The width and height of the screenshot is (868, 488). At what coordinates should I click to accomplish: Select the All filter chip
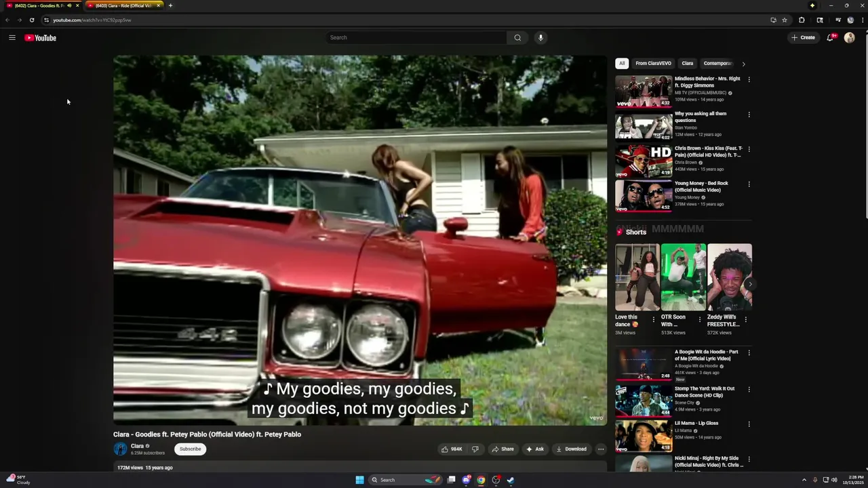[622, 64]
